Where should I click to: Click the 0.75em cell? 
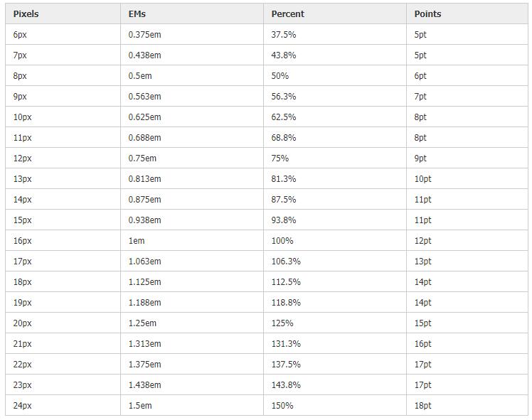(x=192, y=158)
